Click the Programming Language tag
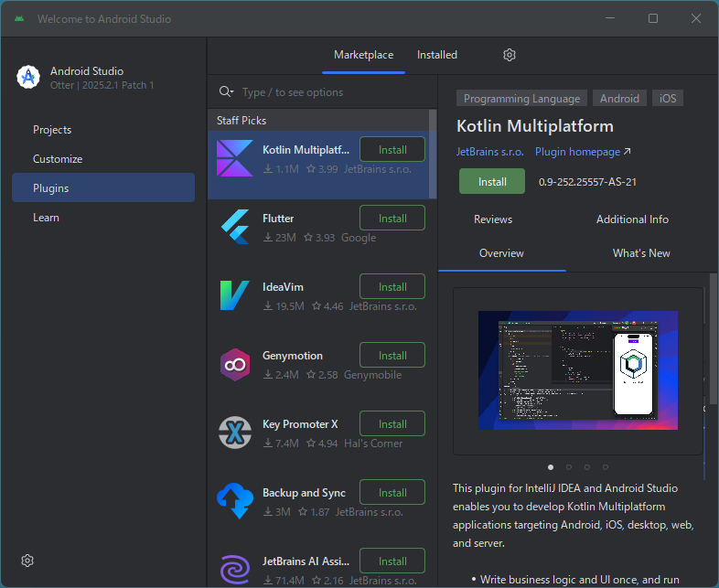Viewport: 719px width, 588px height. pos(521,99)
